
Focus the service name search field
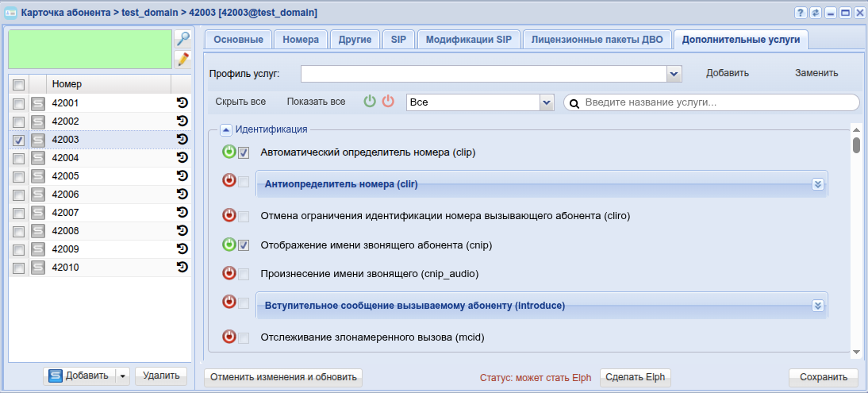(718, 102)
